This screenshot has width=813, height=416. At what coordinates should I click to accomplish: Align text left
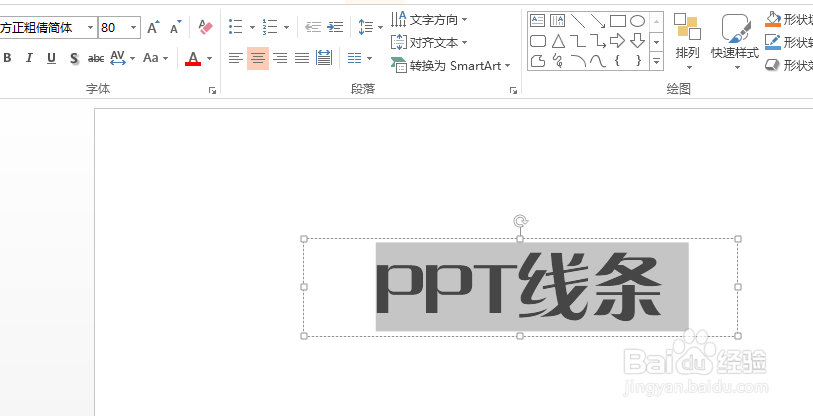(236, 58)
